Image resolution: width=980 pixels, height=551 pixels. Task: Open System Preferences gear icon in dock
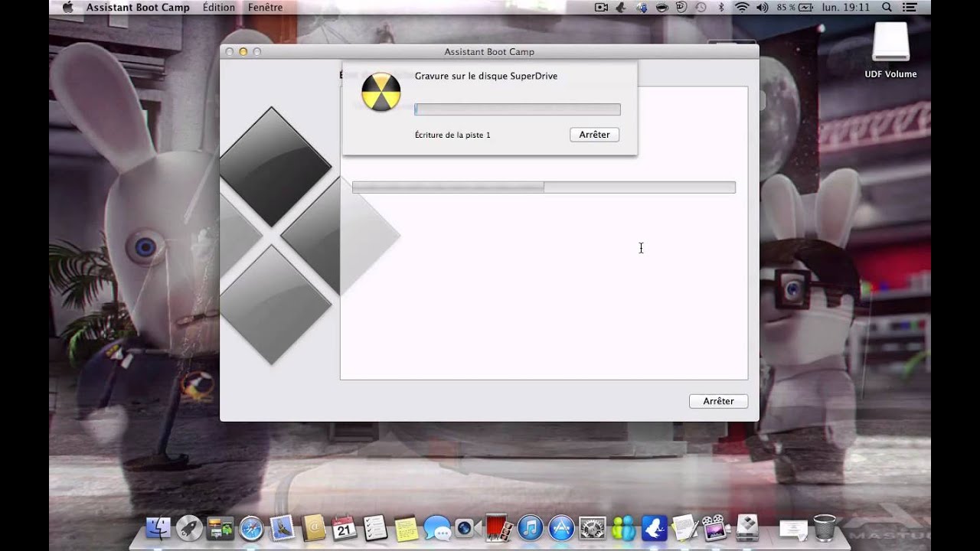[x=593, y=528]
